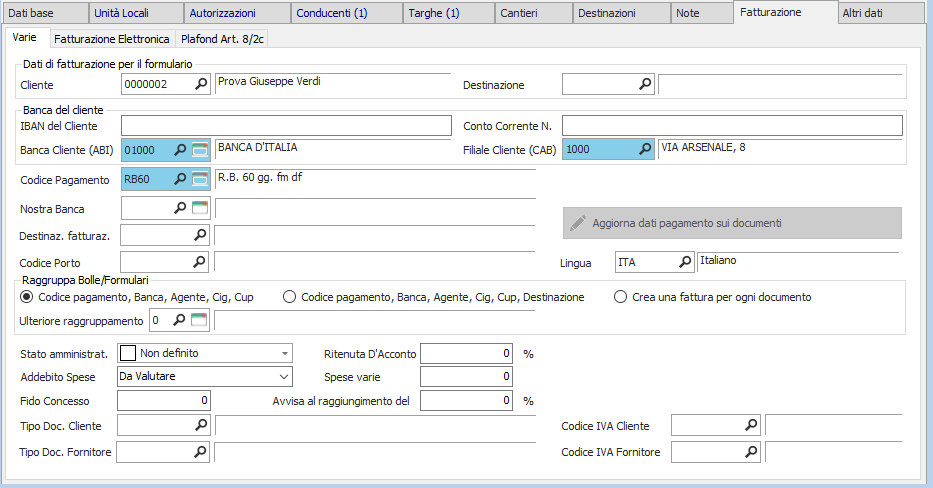Select 'Crea una fattura per ogni documento' option
Viewport: 933px width, 488px height.
pyautogui.click(x=621, y=297)
